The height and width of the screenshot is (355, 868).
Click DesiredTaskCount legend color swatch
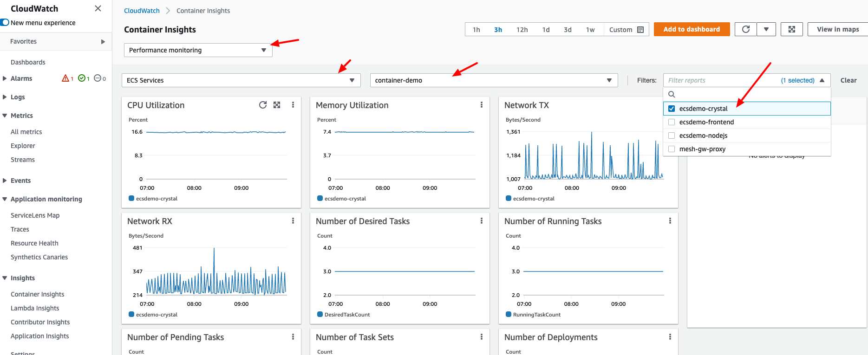[320, 314]
